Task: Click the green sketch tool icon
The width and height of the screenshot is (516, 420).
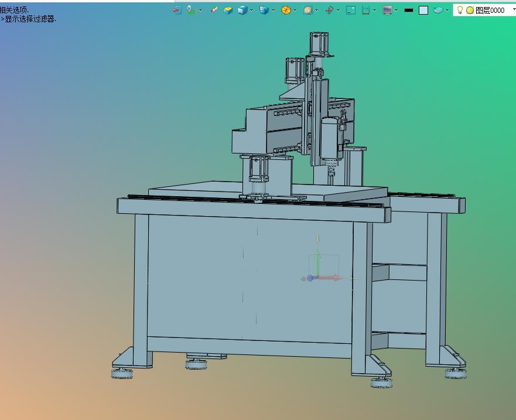Action: click(x=192, y=10)
